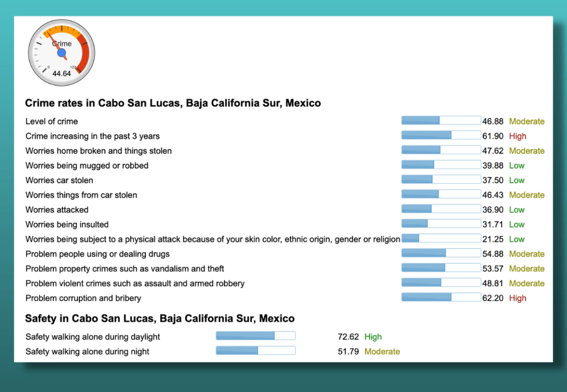Click the Worries being insulted bar
This screenshot has width=567, height=392.
click(441, 223)
